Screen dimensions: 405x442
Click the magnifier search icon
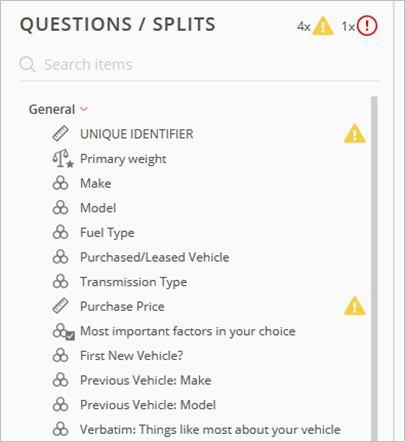(x=27, y=64)
